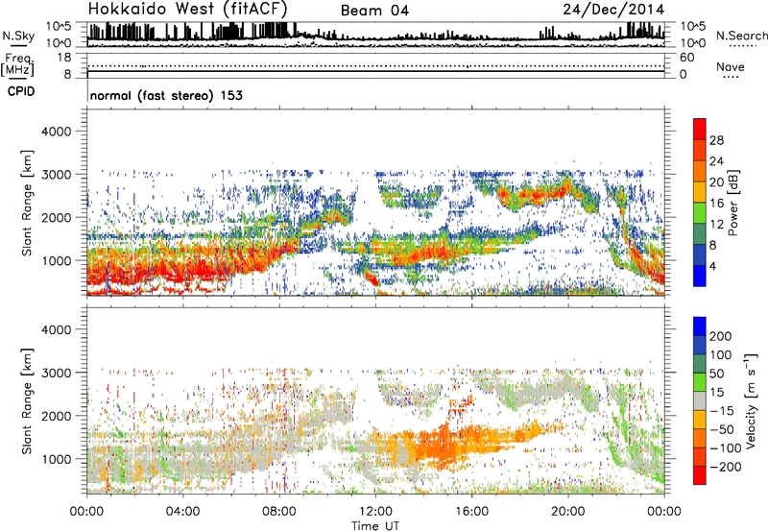768x532 pixels.
Task: Click the "Slant Range [km]" label of velocity panel
Action: 27,401
